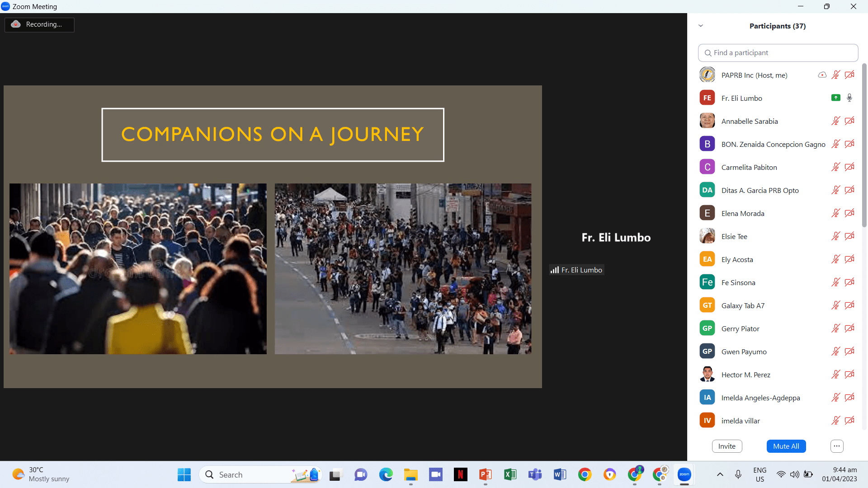Click Hector M. Perez video-off icon
The width and height of the screenshot is (868, 488).
click(849, 375)
